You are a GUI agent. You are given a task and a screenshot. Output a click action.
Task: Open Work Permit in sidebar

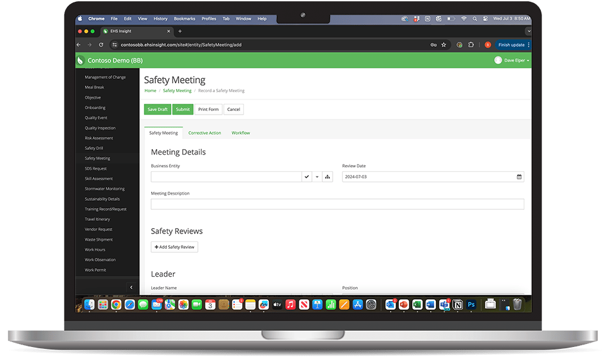[95, 270]
